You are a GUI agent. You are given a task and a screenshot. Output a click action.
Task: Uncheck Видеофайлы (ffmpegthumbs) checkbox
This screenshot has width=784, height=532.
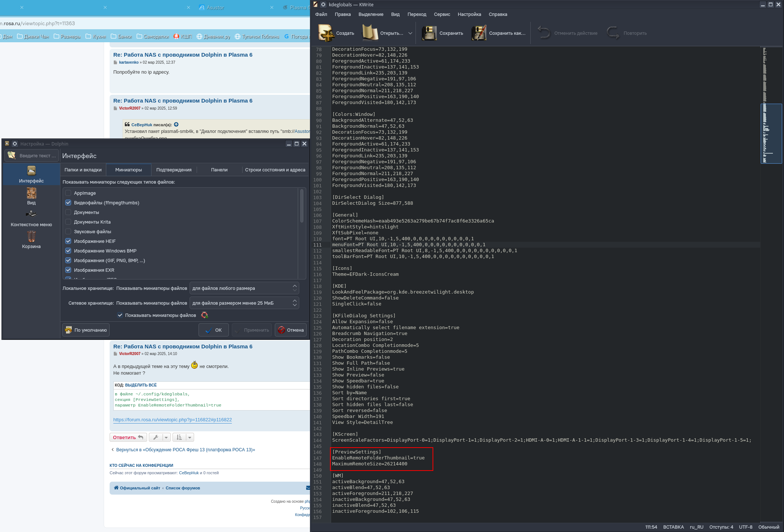click(x=68, y=203)
